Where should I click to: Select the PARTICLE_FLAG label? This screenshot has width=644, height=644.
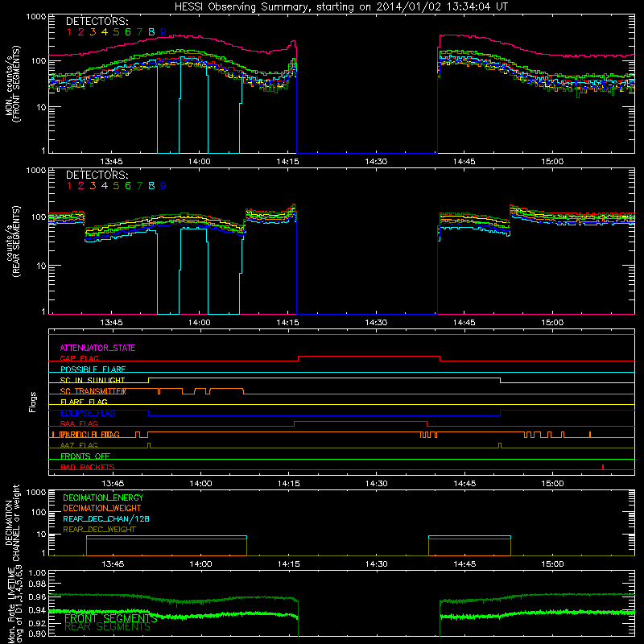[89, 435]
